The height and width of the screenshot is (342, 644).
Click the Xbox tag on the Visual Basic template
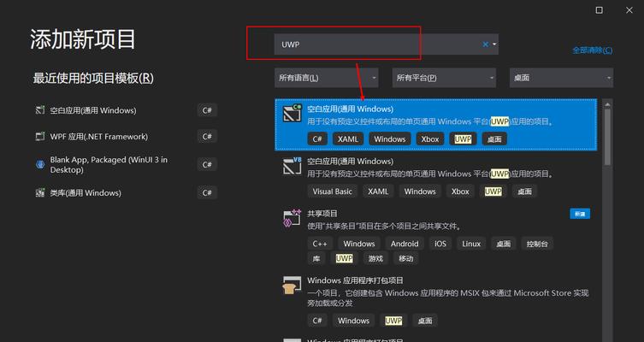coord(460,192)
